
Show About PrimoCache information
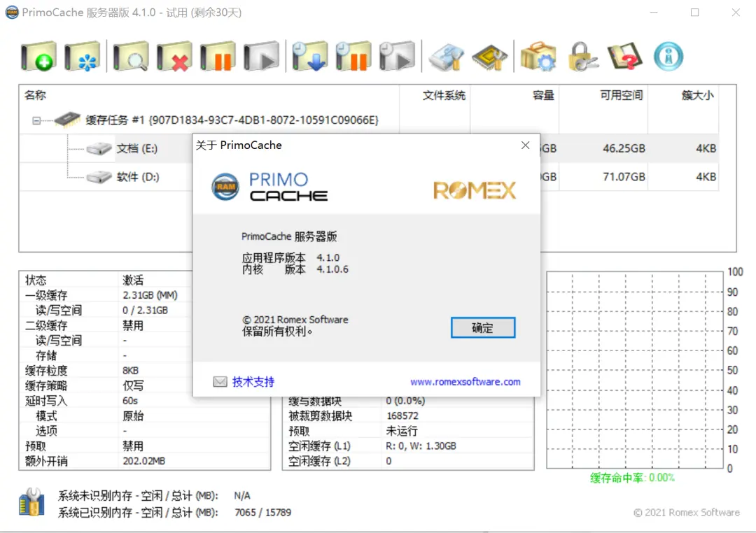point(667,56)
